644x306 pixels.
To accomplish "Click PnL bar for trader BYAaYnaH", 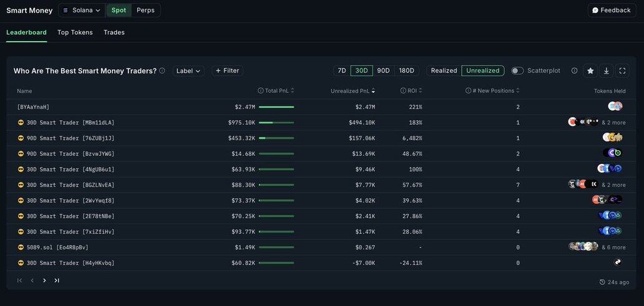I will pyautogui.click(x=276, y=107).
